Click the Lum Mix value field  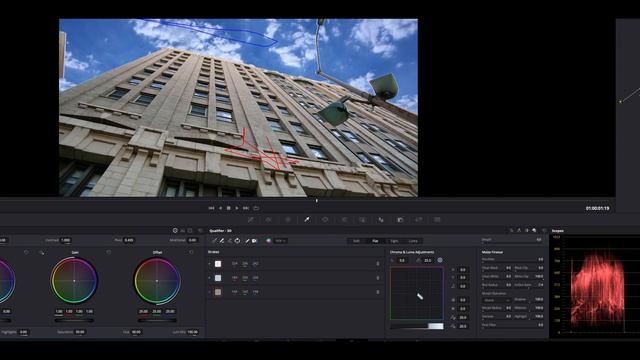coord(192,332)
